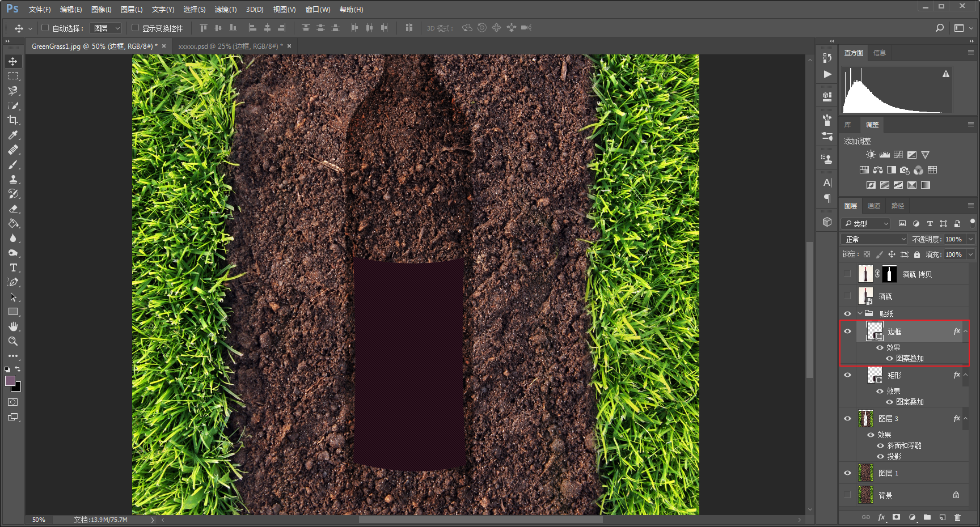Toggle 斜面和浮雕 effect visibility
Image resolution: width=980 pixels, height=527 pixels.
pyautogui.click(x=880, y=446)
